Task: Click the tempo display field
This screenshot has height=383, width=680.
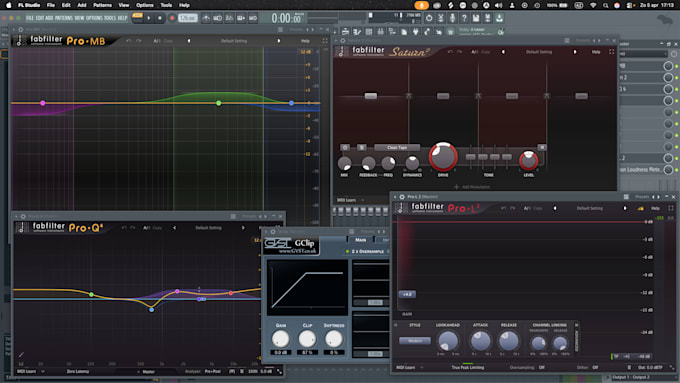Action: point(188,18)
